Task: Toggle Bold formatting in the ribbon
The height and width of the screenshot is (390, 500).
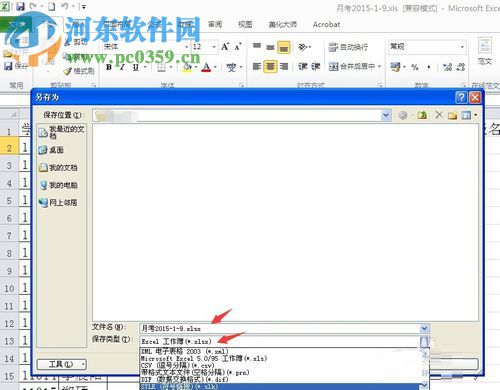Action: [109, 67]
